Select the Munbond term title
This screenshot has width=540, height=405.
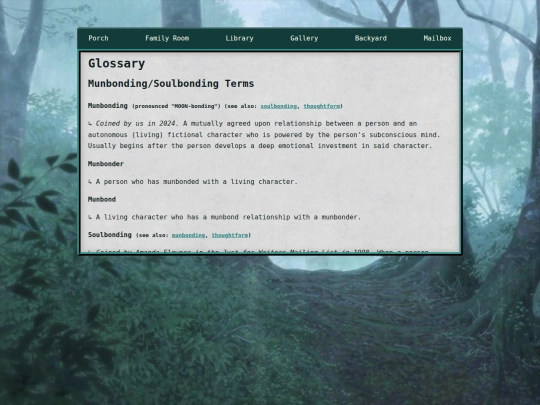coord(102,199)
